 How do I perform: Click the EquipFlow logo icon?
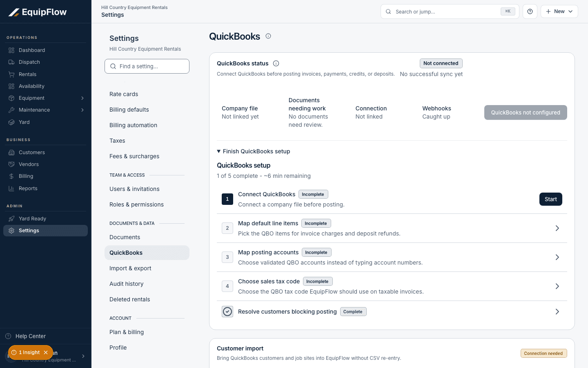coord(14,12)
